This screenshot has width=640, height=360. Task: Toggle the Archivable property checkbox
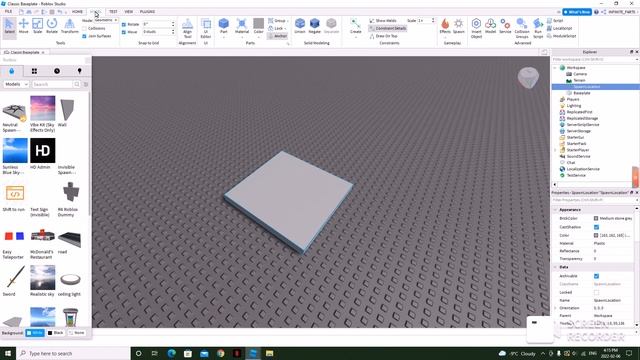pos(596,276)
